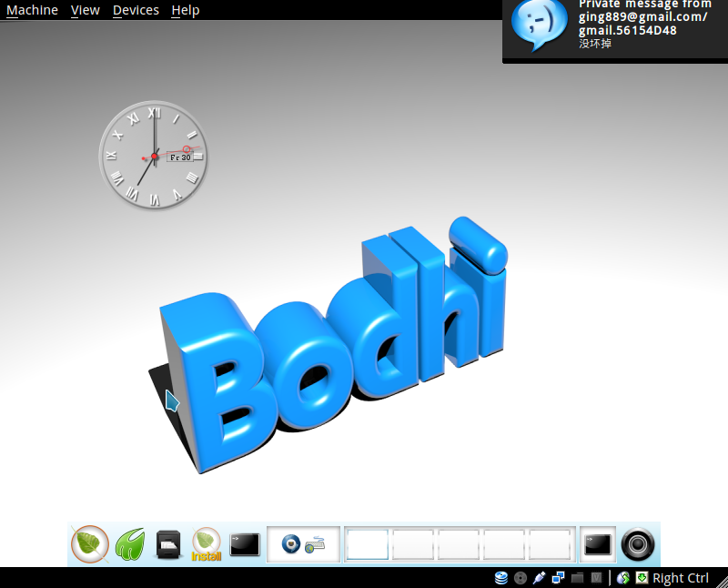This screenshot has height=588, width=728.
Task: Switch to the second virtual desktop
Action: pyautogui.click(x=413, y=544)
